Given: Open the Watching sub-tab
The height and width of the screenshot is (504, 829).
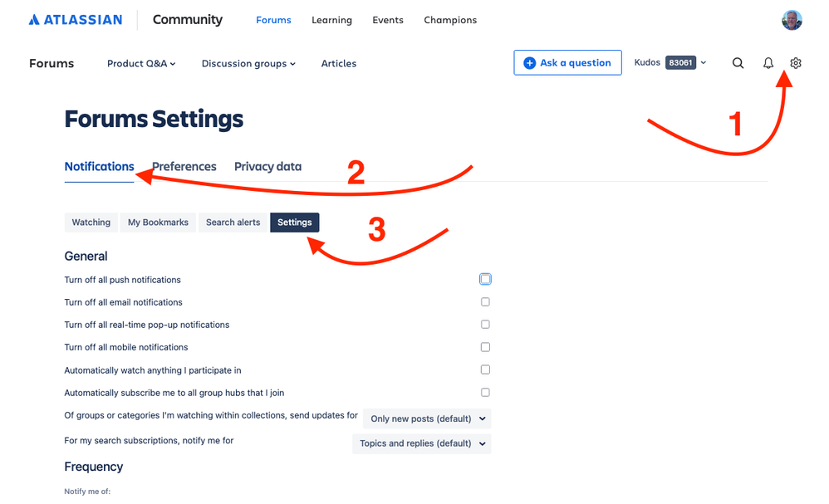Looking at the screenshot, I should [x=91, y=223].
